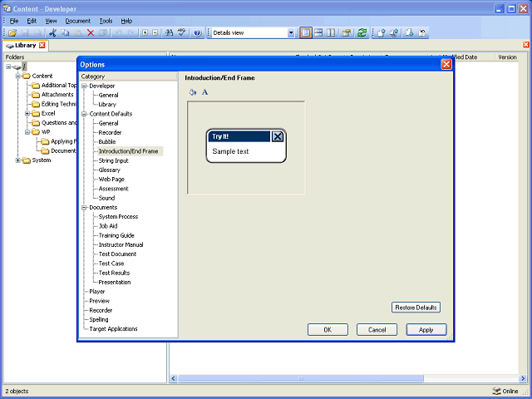Select the Attachments folder in Library

[57, 95]
